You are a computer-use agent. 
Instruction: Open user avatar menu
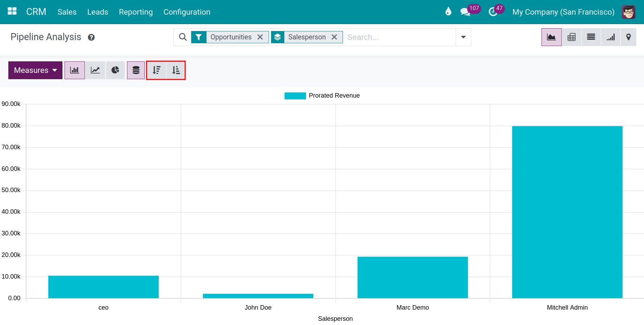coord(629,12)
